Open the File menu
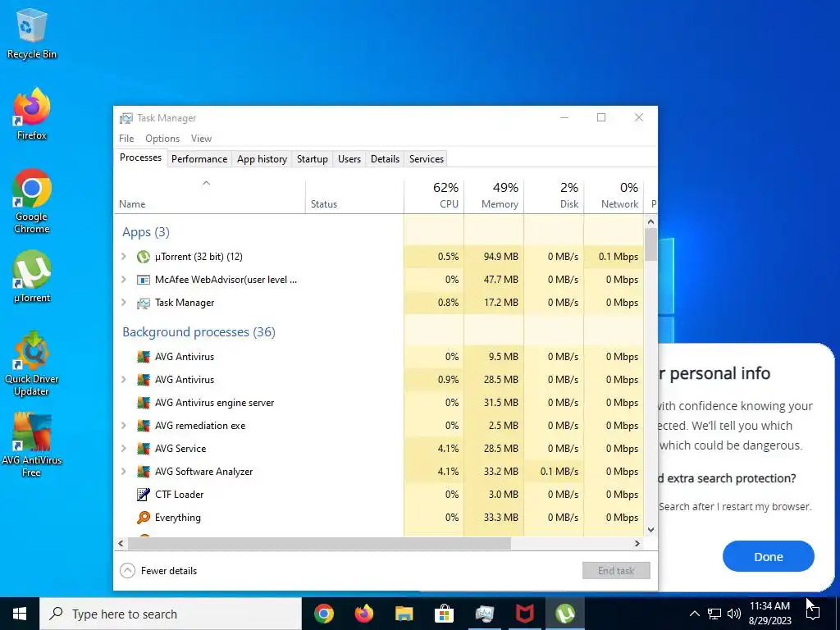The height and width of the screenshot is (630, 840). point(126,138)
